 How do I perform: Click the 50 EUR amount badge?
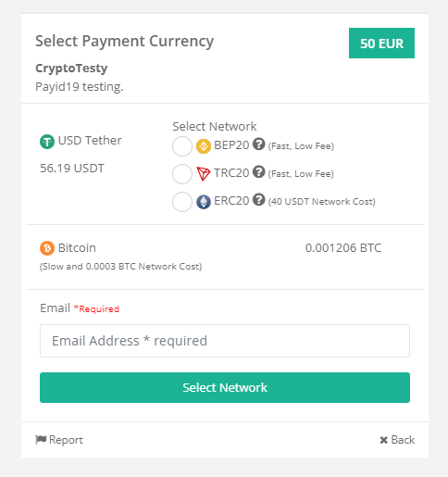click(x=381, y=43)
